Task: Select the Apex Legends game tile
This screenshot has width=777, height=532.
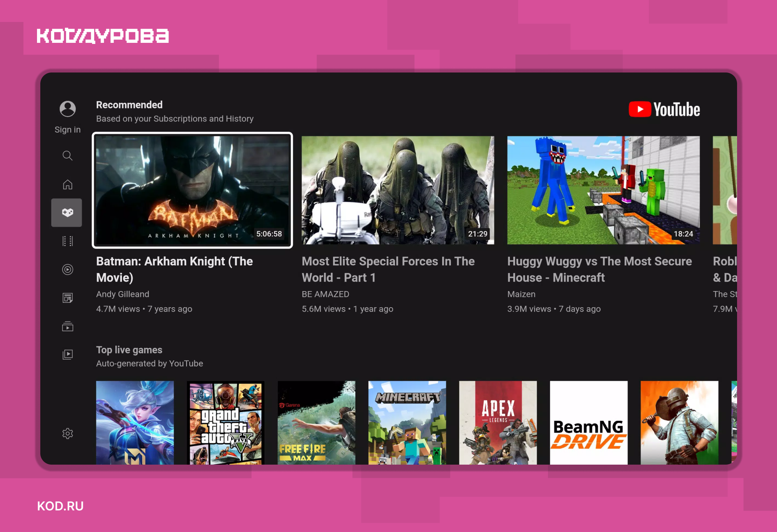Action: (498, 423)
